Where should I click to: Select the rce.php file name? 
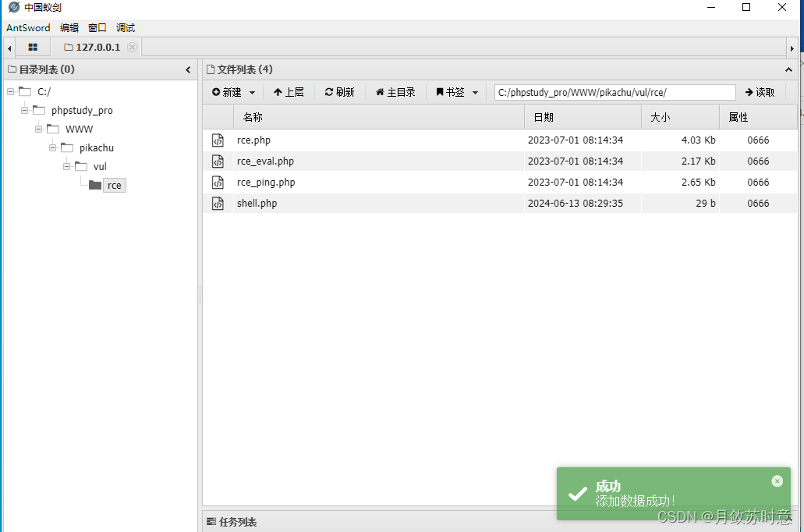(253, 140)
